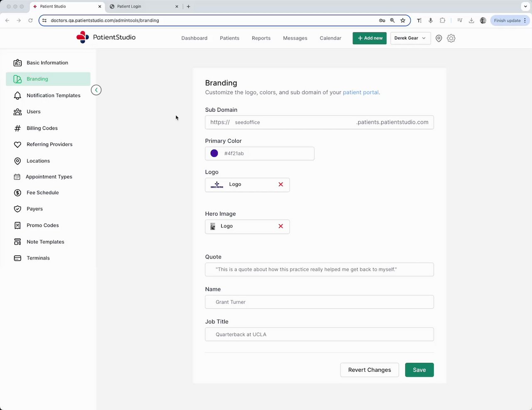Go to the Patients nav tab
Viewport: 532px width, 410px height.
[x=229, y=38]
